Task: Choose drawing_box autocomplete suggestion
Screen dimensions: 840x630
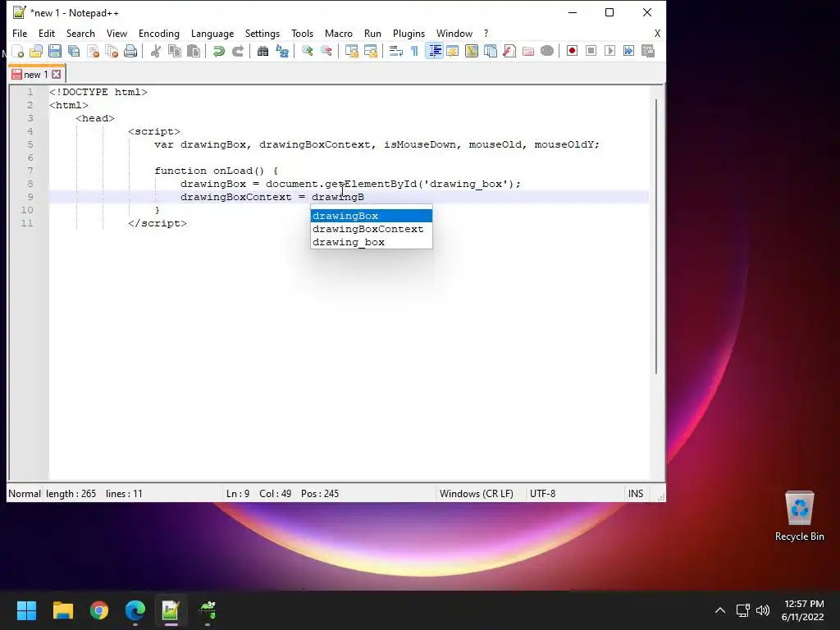Action: [x=372, y=242]
